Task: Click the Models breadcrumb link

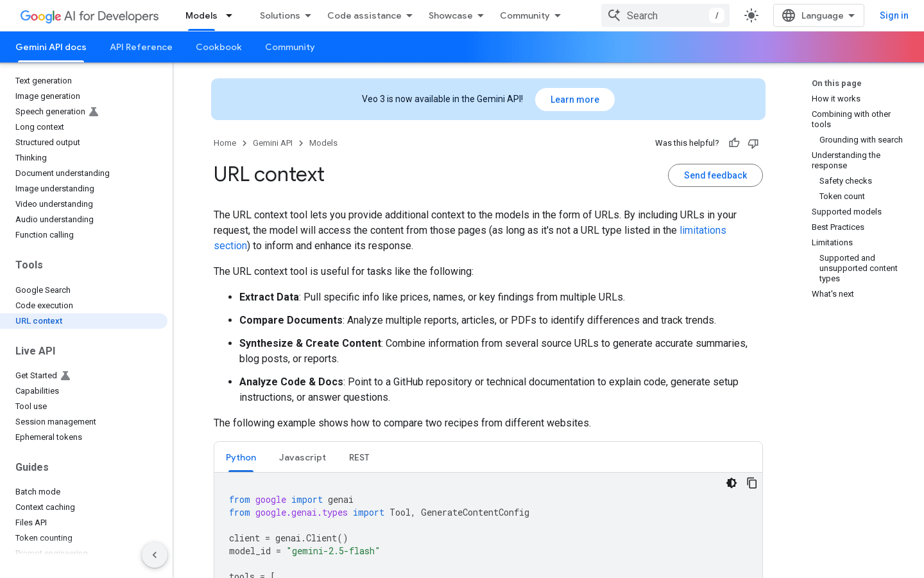Action: (x=323, y=143)
